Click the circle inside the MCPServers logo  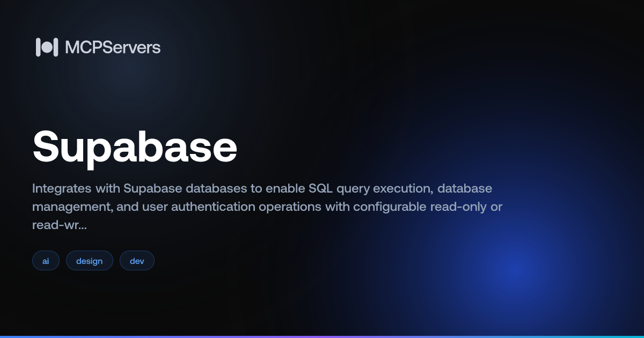coord(47,47)
